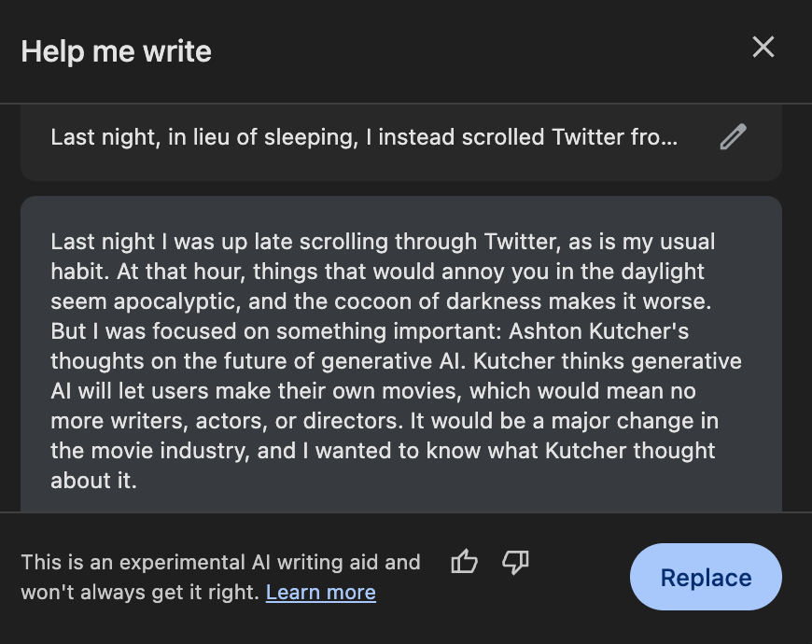This screenshot has width=812, height=644.
Task: Close the Help me write dialog
Action: (763, 48)
